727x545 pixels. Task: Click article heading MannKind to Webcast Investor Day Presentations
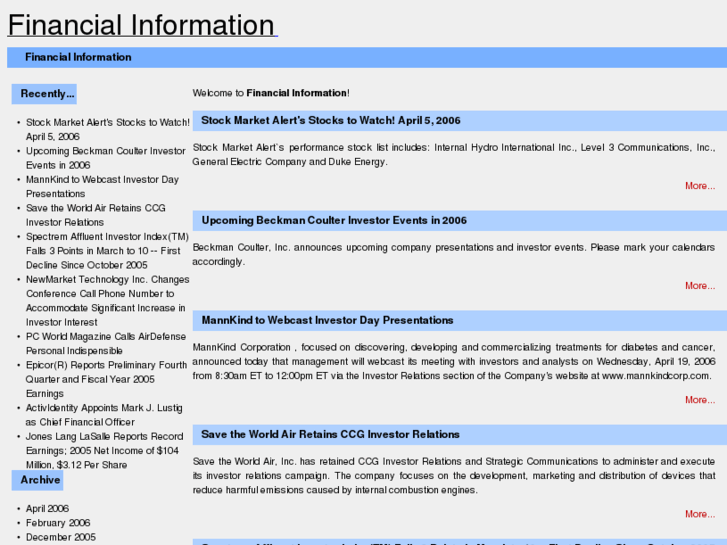(x=327, y=321)
